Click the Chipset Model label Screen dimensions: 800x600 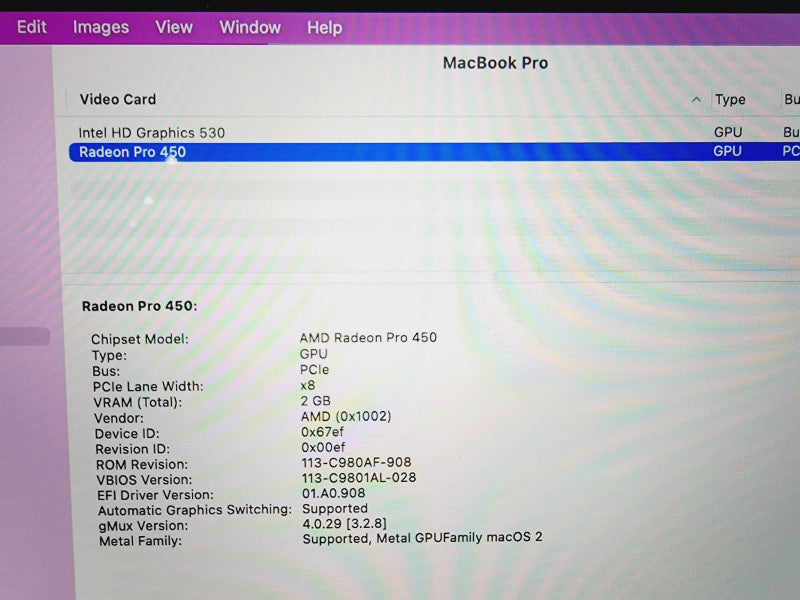coord(140,339)
